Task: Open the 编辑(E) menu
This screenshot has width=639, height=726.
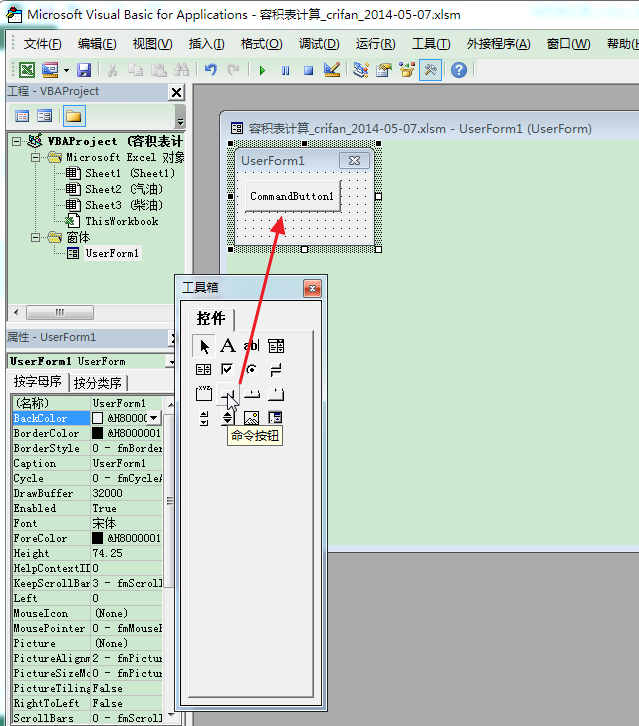Action: pos(97,44)
